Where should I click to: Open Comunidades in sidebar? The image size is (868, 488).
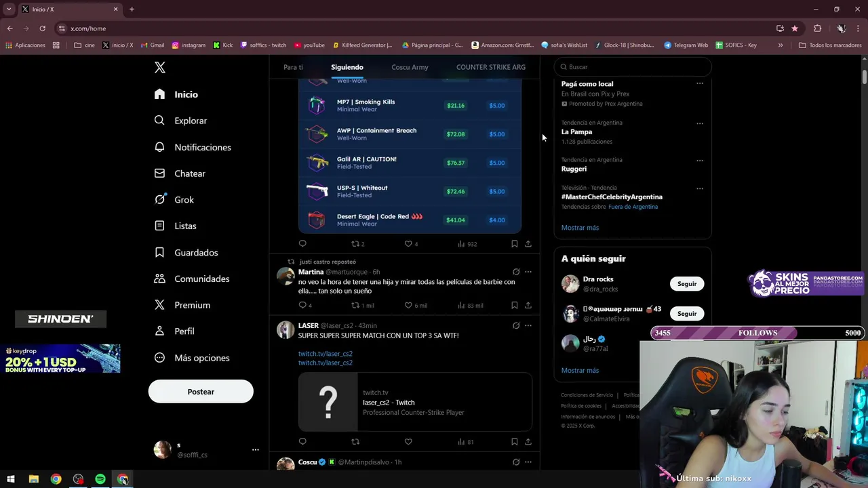(x=192, y=279)
